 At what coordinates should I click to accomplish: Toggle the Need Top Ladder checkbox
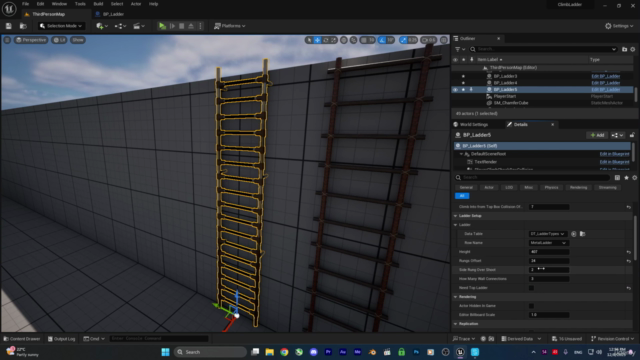coord(531,288)
